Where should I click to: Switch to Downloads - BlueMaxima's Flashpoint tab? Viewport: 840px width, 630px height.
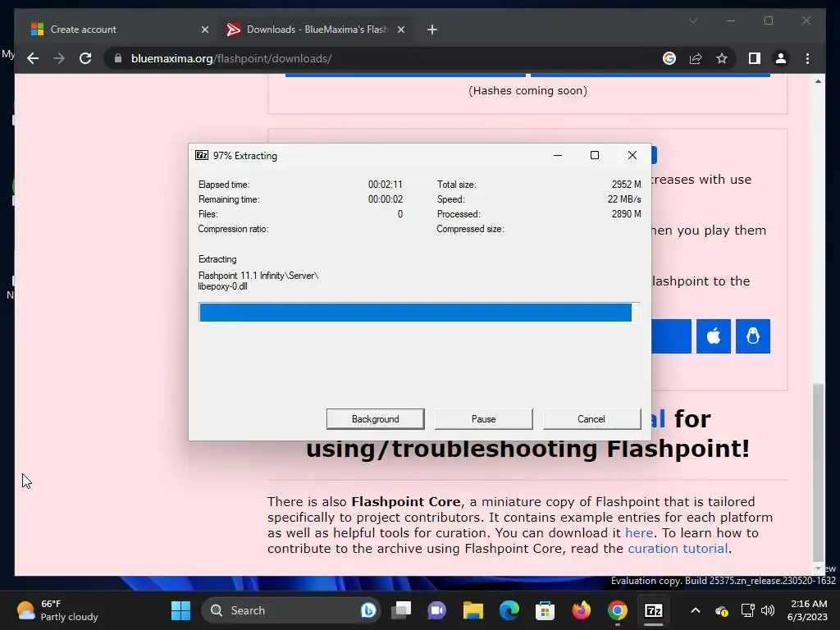316,30
